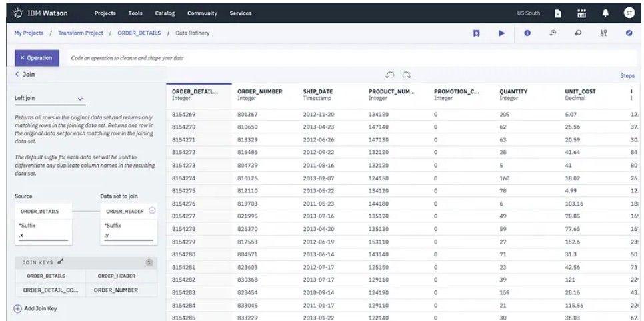This screenshot has width=644, height=321.
Task: Open the Community menu
Action: coord(202,13)
